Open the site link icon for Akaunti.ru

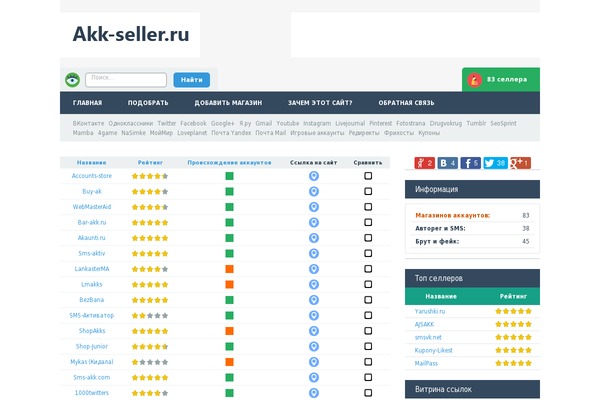(314, 238)
